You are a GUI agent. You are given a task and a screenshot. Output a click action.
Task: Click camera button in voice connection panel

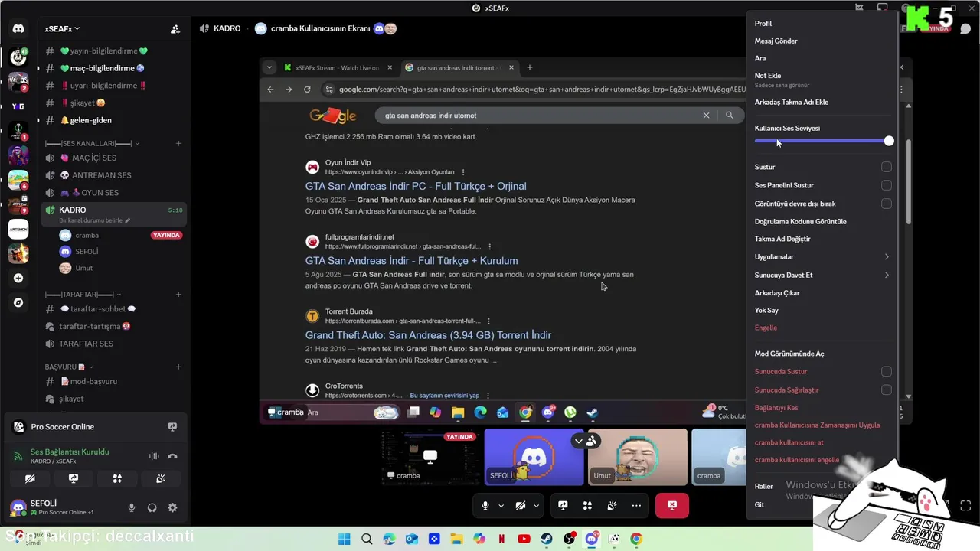coord(30,478)
